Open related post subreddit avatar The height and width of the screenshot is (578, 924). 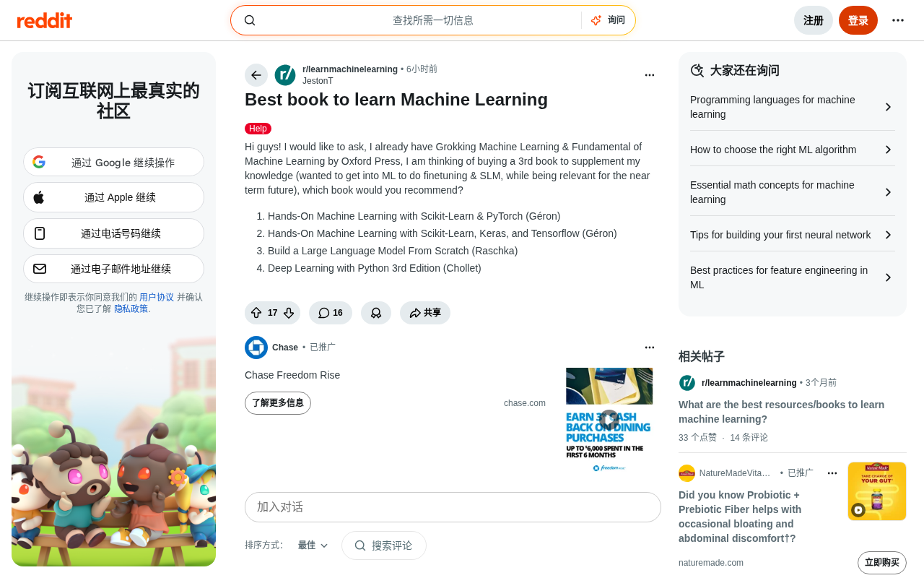click(687, 383)
